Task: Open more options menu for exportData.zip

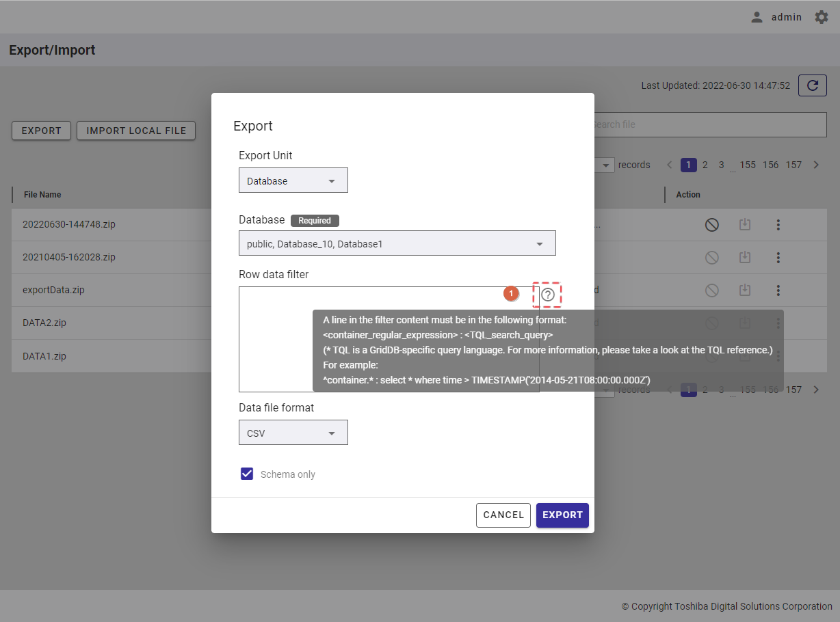Action: tap(778, 290)
